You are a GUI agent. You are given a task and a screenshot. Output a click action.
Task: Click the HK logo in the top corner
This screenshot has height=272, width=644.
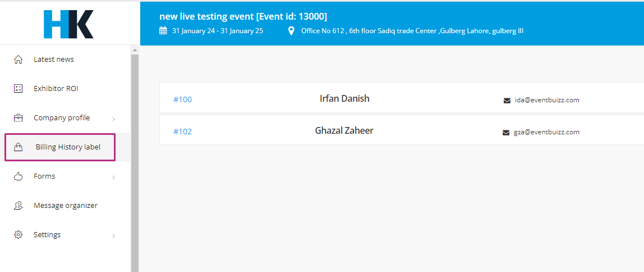click(x=68, y=24)
